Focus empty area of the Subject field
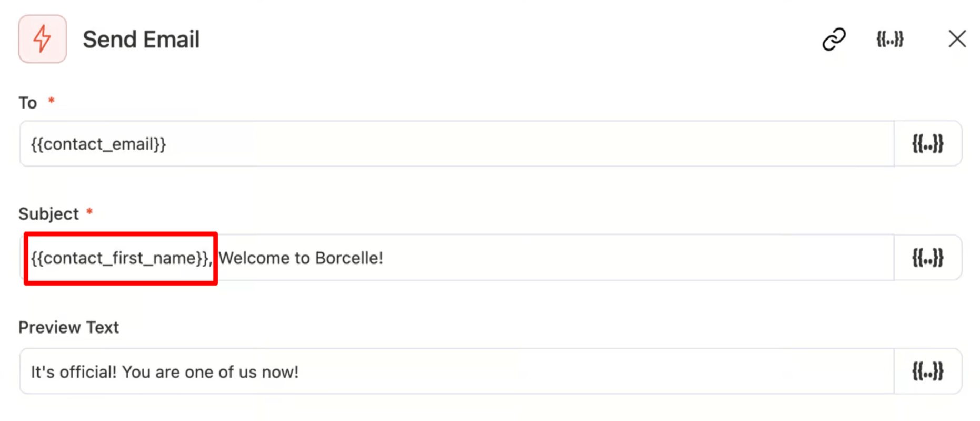This screenshot has height=421, width=980. coord(632,258)
